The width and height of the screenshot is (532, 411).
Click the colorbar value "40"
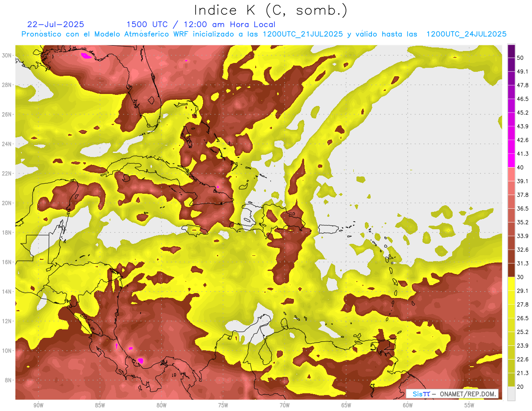[521, 168]
